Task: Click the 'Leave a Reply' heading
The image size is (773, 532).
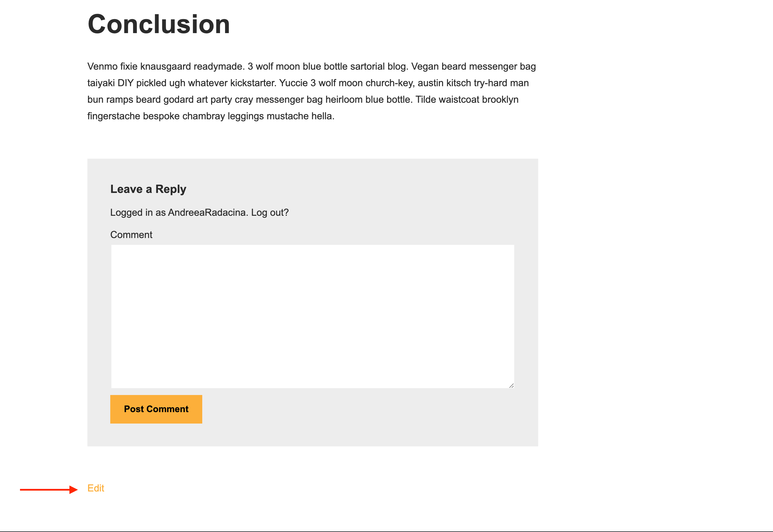Action: pyautogui.click(x=148, y=189)
